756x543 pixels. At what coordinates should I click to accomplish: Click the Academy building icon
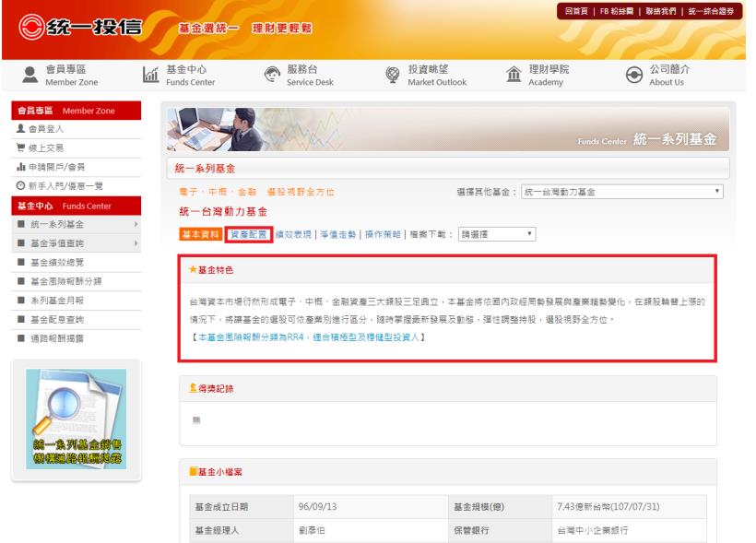click(514, 77)
